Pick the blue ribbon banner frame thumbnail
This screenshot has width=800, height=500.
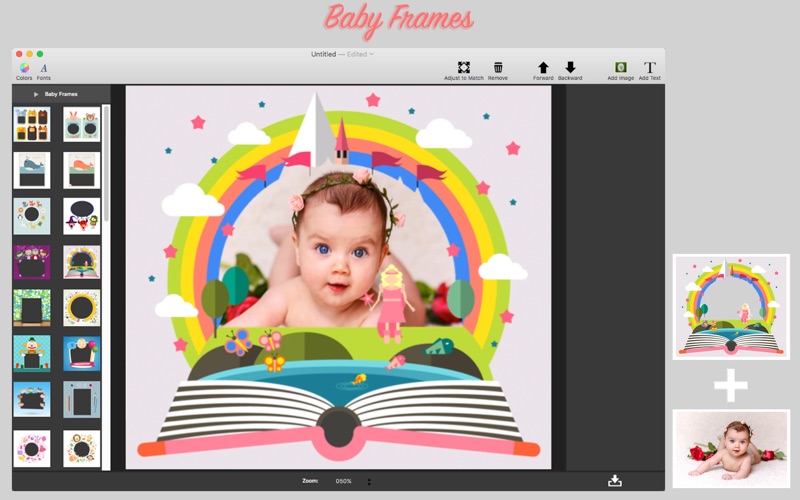[82, 353]
